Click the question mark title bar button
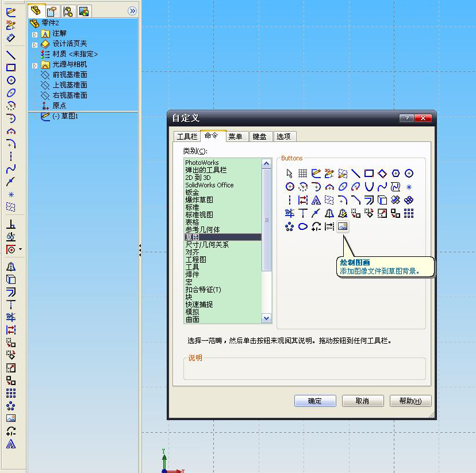Screen dimensions: 476x473 click(407, 118)
